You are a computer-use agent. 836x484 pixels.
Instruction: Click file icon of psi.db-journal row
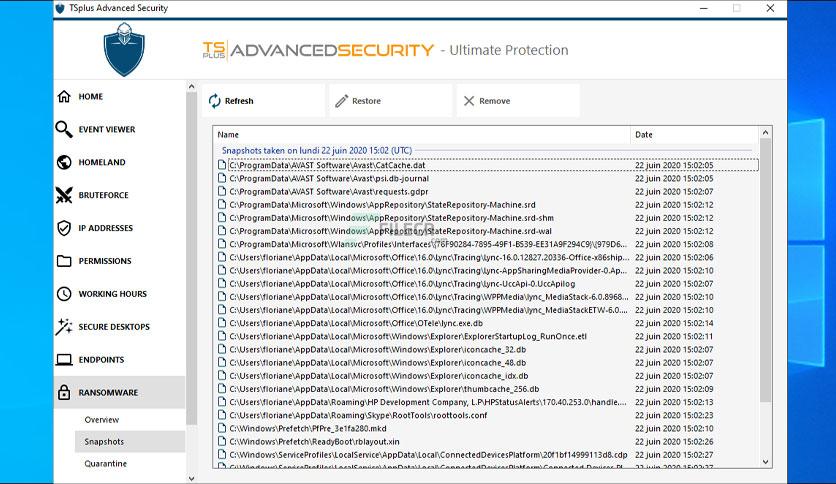[222, 179]
